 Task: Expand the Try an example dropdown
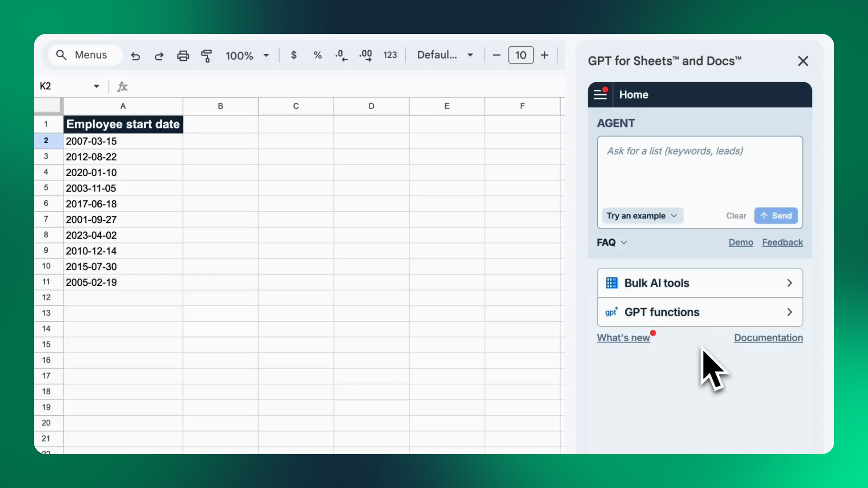pyautogui.click(x=642, y=216)
